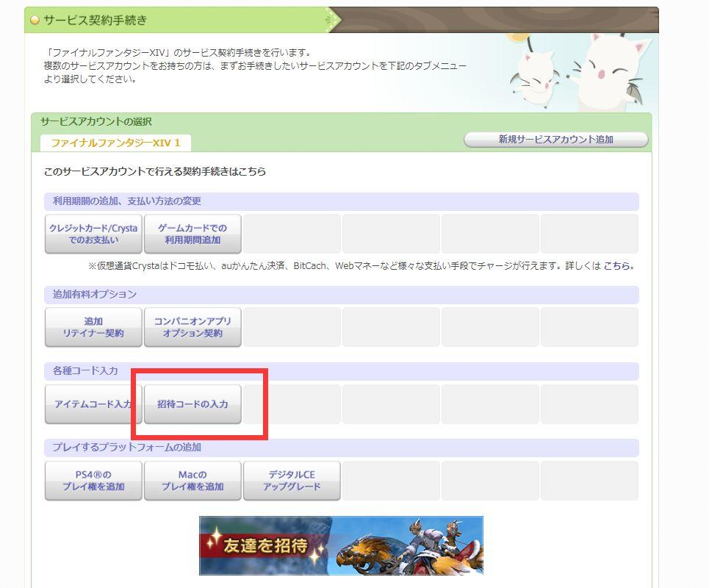This screenshot has width=709, height=588.
Task: Open デジタルCE アップグレード
Action: 292,481
